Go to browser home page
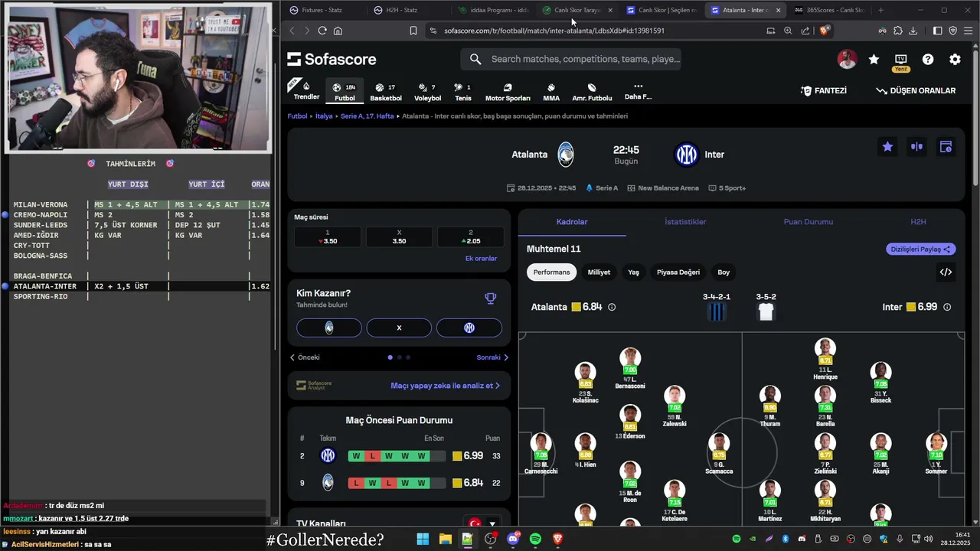This screenshot has width=980, height=551. 338,31
